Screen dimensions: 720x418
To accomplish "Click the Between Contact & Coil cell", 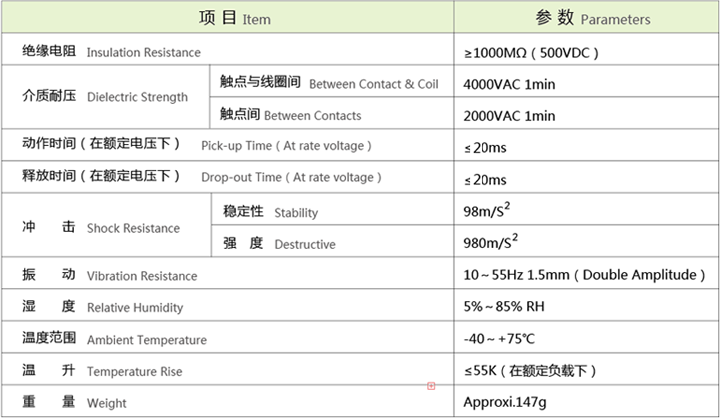I will click(x=329, y=83).
